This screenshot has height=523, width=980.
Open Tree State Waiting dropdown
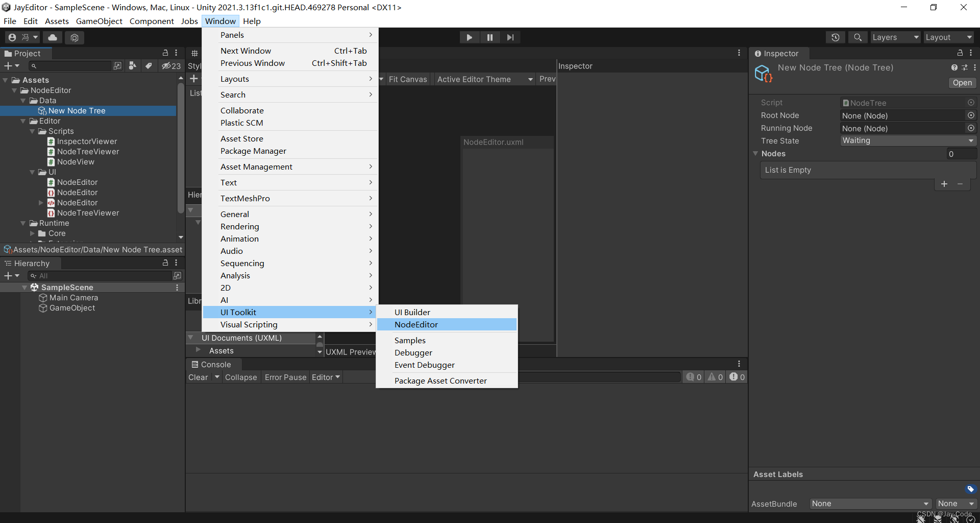tap(908, 140)
